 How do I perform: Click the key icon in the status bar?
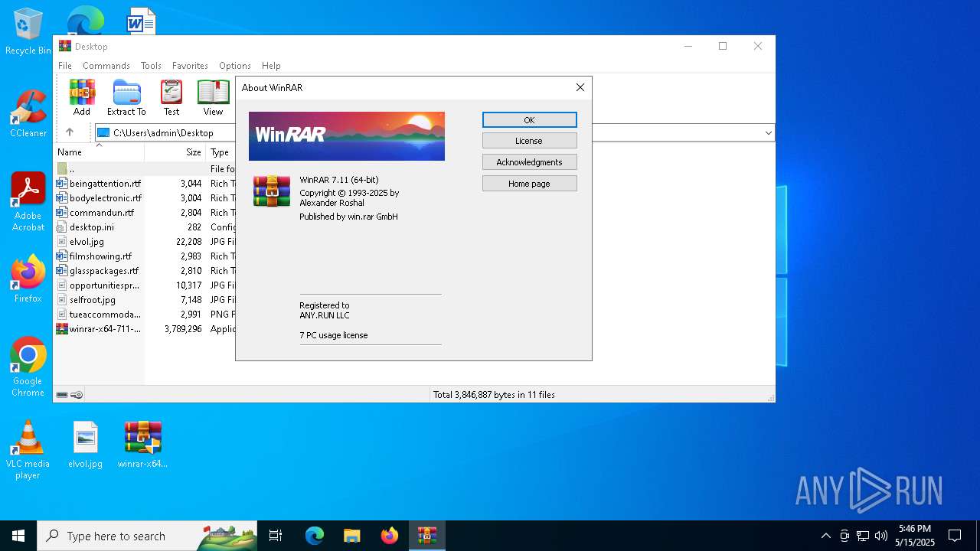pyautogui.click(x=77, y=395)
